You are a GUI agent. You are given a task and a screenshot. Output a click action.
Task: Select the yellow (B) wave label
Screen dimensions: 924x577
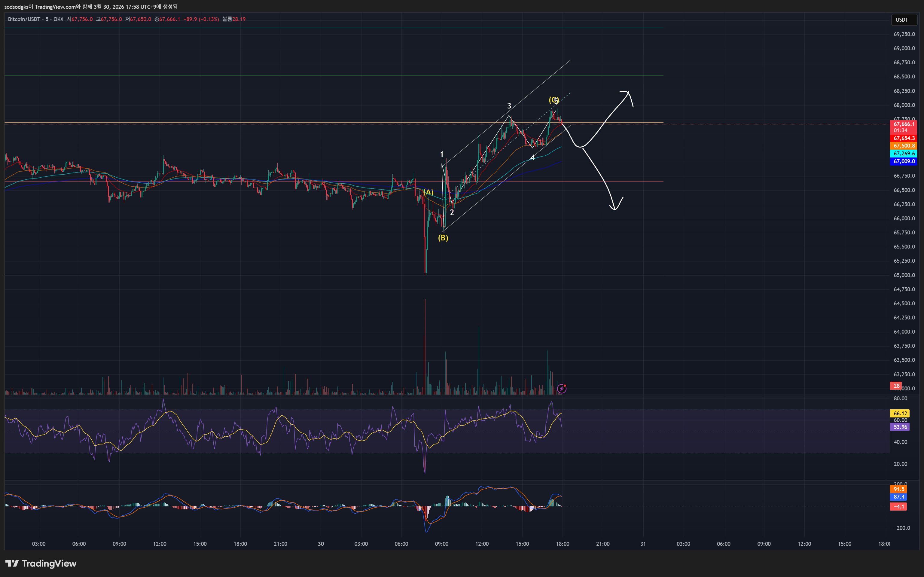443,238
